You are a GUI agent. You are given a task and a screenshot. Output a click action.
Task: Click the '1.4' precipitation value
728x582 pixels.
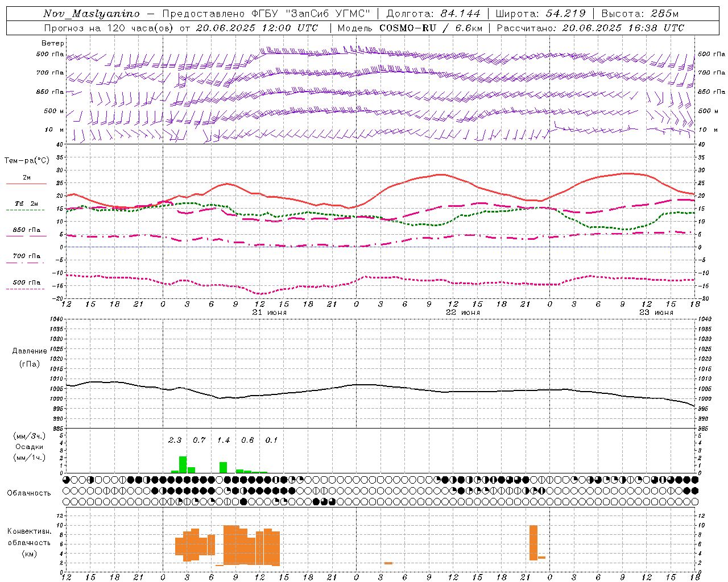223,440
